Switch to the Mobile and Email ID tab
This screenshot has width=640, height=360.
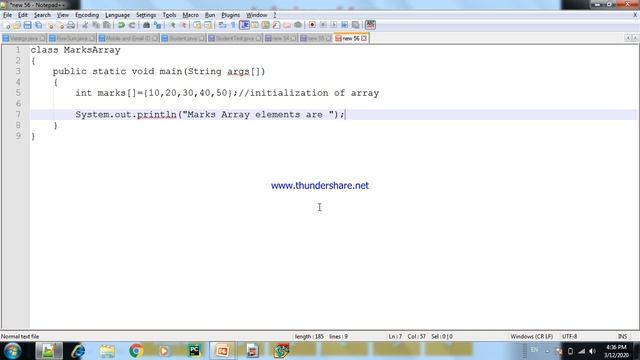pyautogui.click(x=128, y=38)
